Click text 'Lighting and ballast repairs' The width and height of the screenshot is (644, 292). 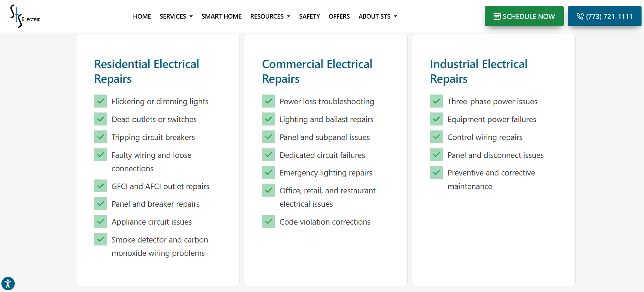[326, 119]
